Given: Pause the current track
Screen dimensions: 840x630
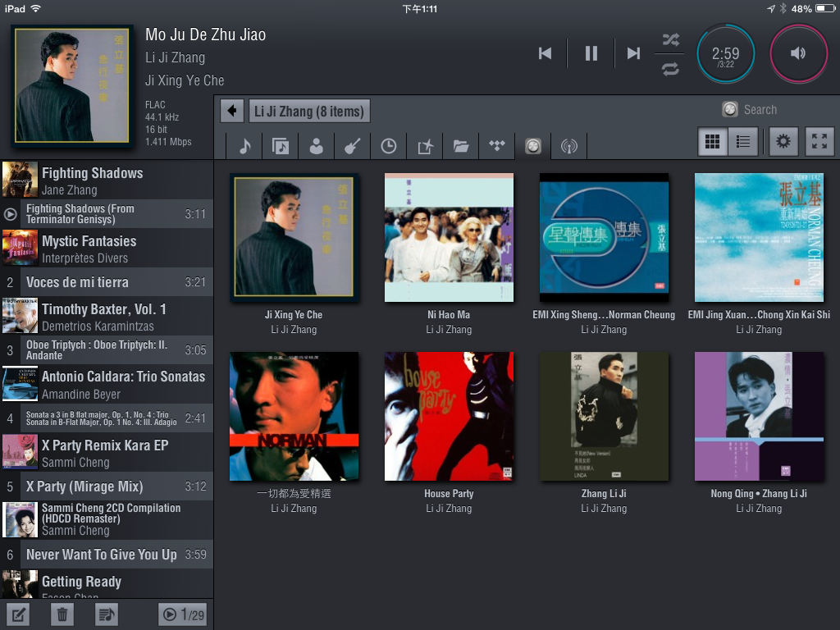Looking at the screenshot, I should (591, 53).
